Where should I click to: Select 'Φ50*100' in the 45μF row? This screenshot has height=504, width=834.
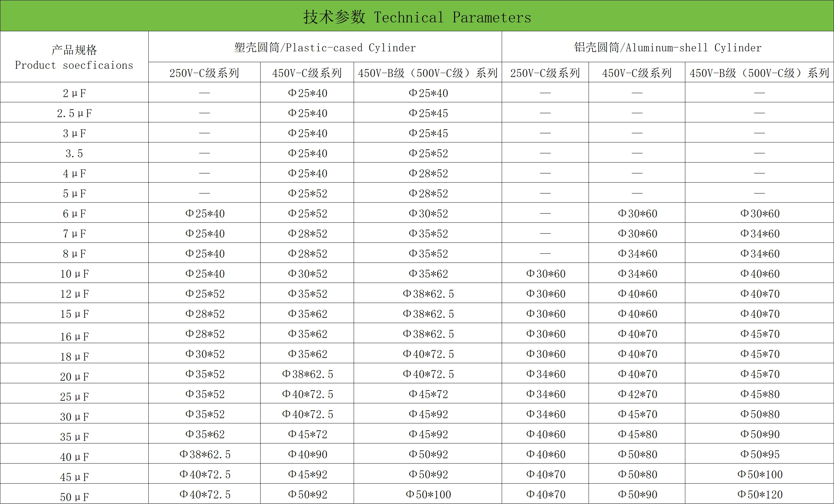click(x=760, y=474)
